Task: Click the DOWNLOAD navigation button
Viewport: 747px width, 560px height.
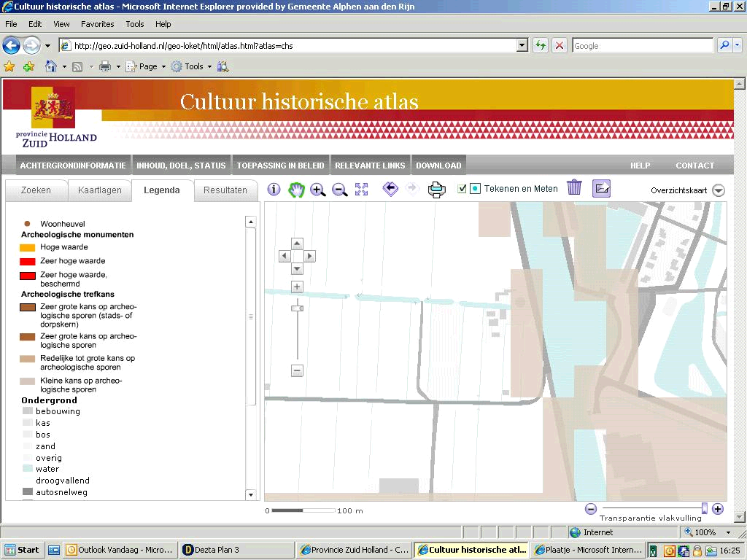Action: point(438,166)
